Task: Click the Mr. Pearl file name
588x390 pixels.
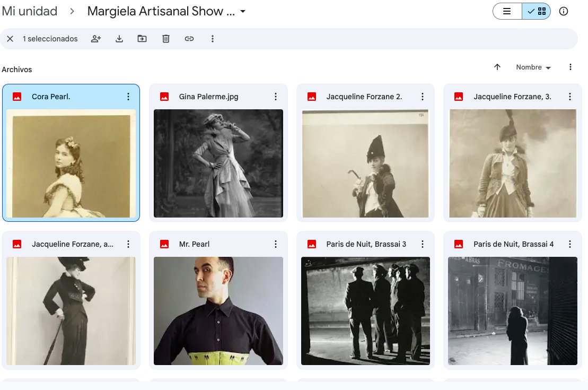Action: (194, 244)
